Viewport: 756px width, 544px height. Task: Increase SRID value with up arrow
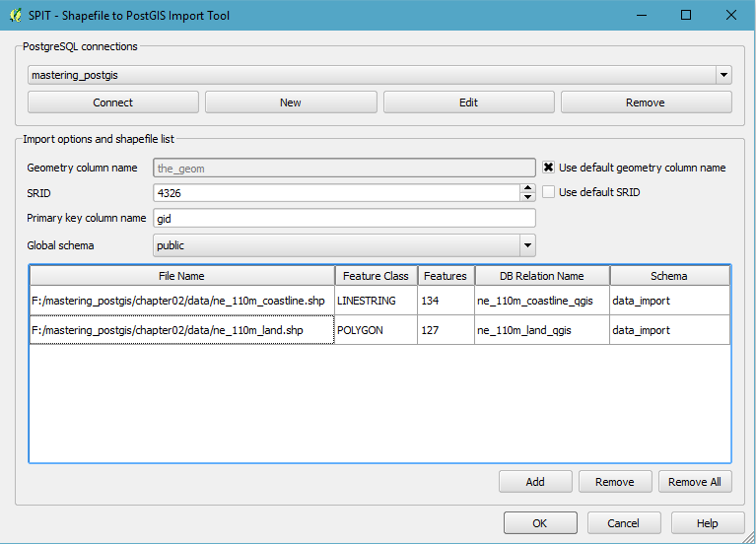(x=528, y=188)
